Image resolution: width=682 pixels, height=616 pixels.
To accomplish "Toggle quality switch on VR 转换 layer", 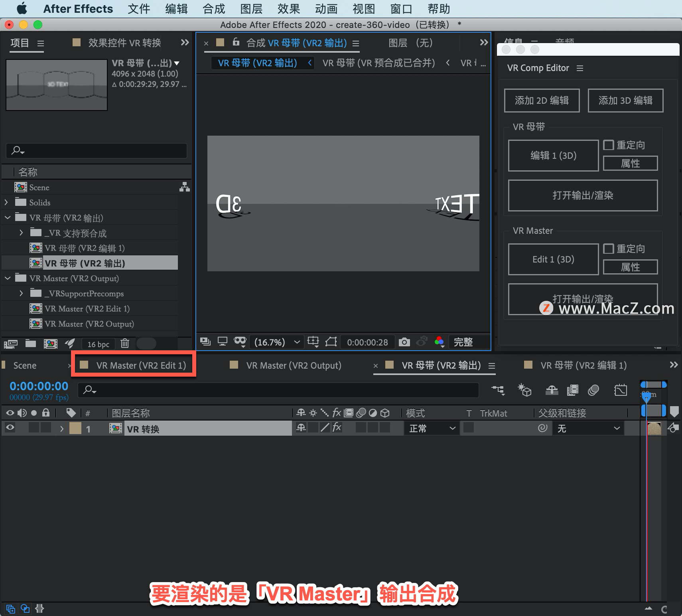I will click(325, 428).
